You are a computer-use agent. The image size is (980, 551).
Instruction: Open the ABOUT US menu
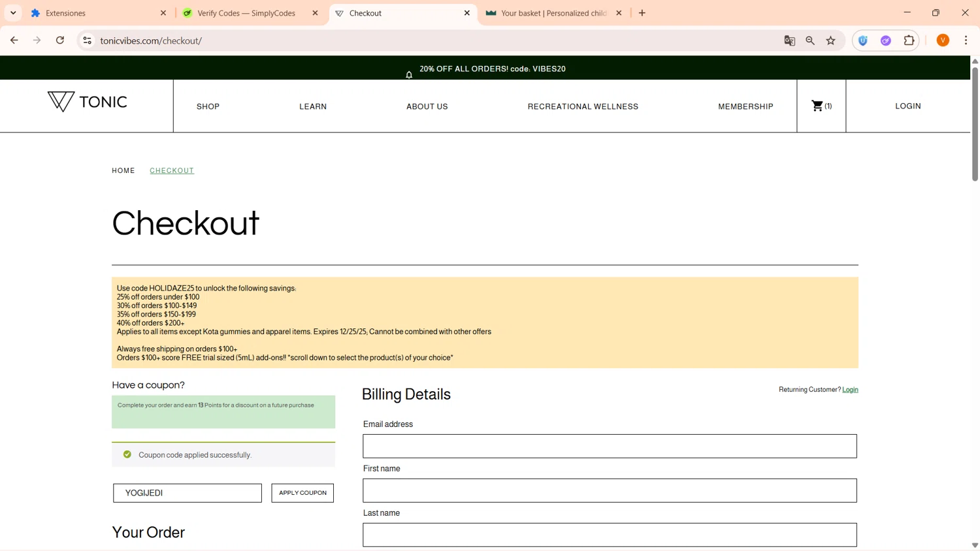tap(427, 106)
